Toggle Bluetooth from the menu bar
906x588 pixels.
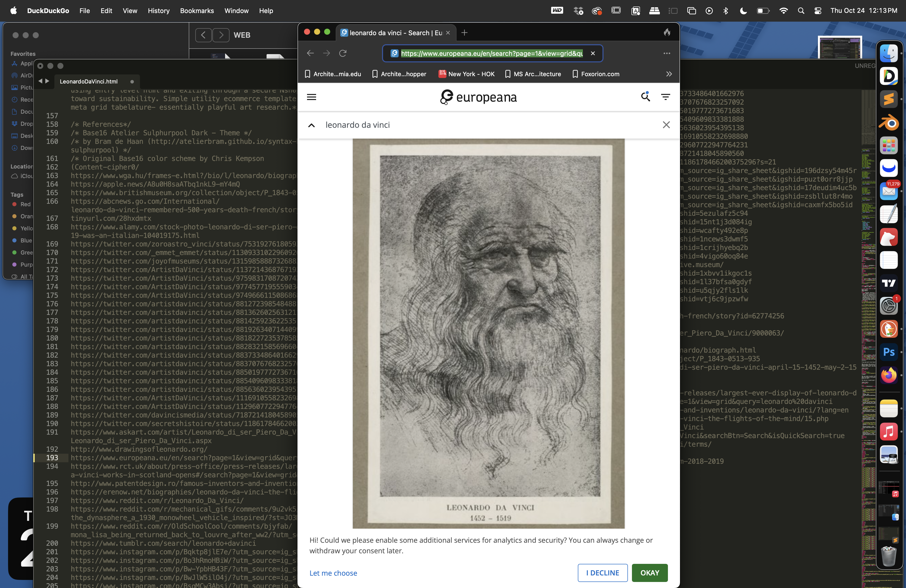726,11
